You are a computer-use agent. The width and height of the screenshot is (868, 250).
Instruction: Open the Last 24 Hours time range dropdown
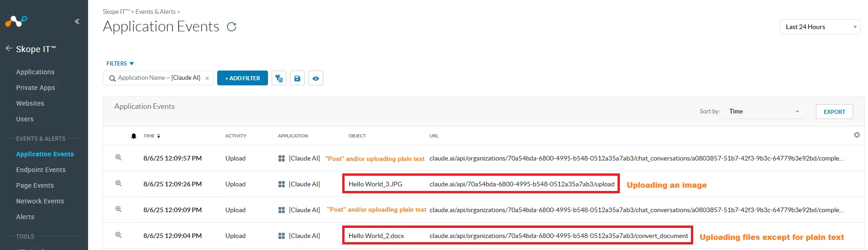pyautogui.click(x=820, y=27)
